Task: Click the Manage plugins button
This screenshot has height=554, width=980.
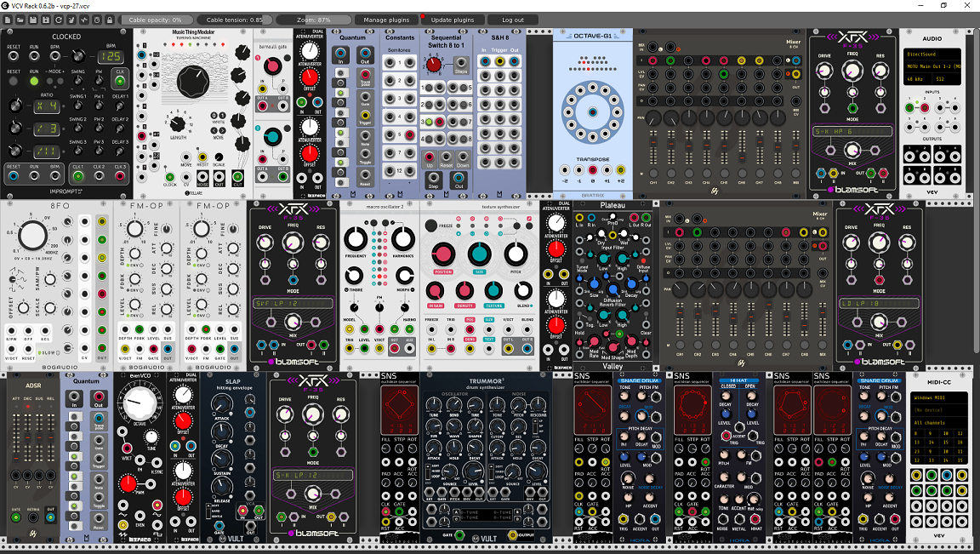Action: coord(386,20)
